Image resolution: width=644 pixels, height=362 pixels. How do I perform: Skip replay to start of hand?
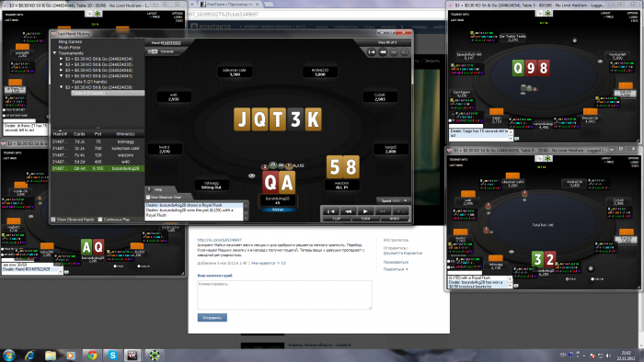(330, 211)
